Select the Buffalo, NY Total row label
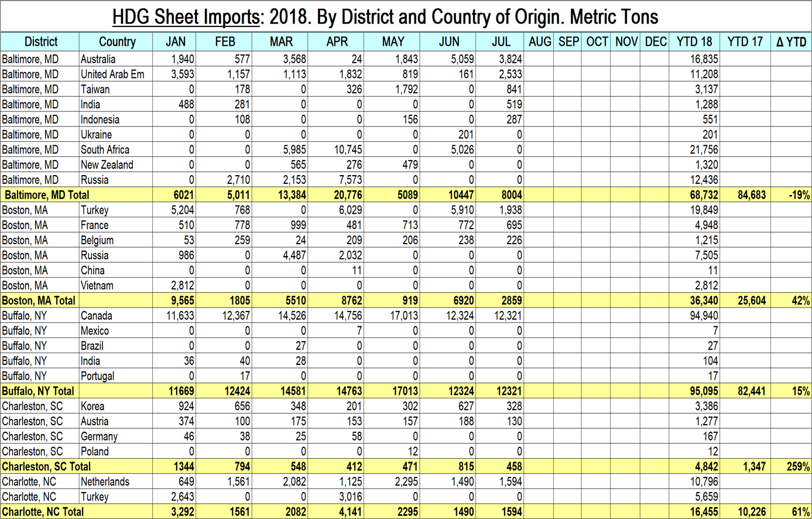The image size is (812, 519). 38,391
